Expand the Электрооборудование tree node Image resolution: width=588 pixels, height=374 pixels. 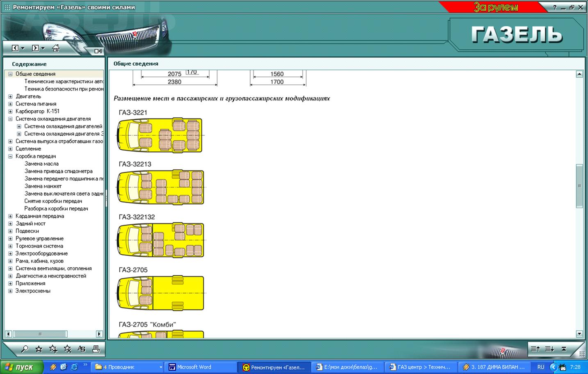10,253
